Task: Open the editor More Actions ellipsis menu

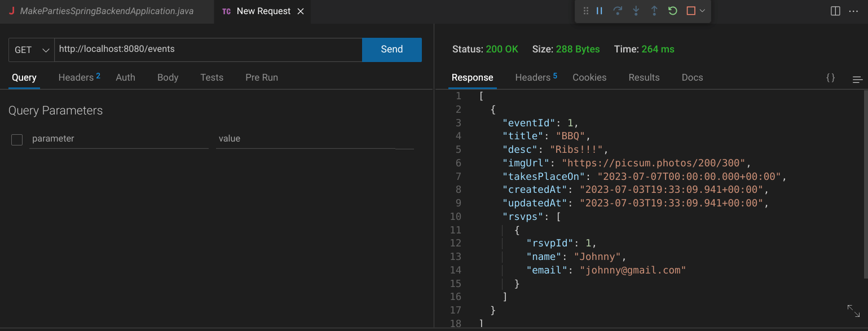Action: [x=853, y=11]
